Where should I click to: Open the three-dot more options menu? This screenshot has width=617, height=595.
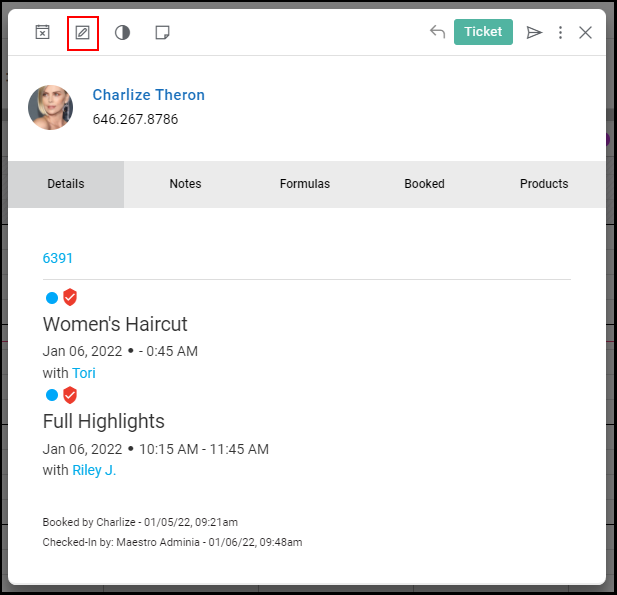coord(560,33)
